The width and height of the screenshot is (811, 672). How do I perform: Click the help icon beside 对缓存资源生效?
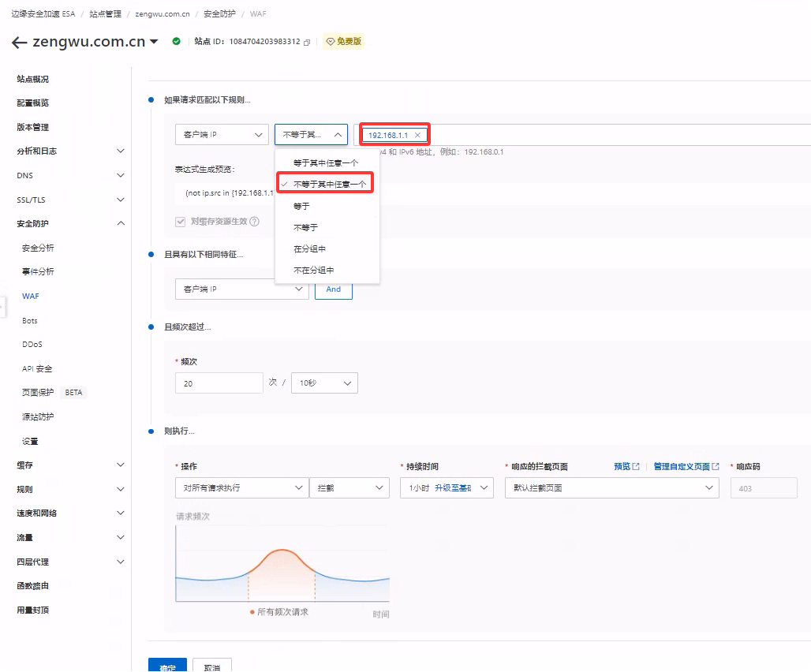pyautogui.click(x=255, y=222)
